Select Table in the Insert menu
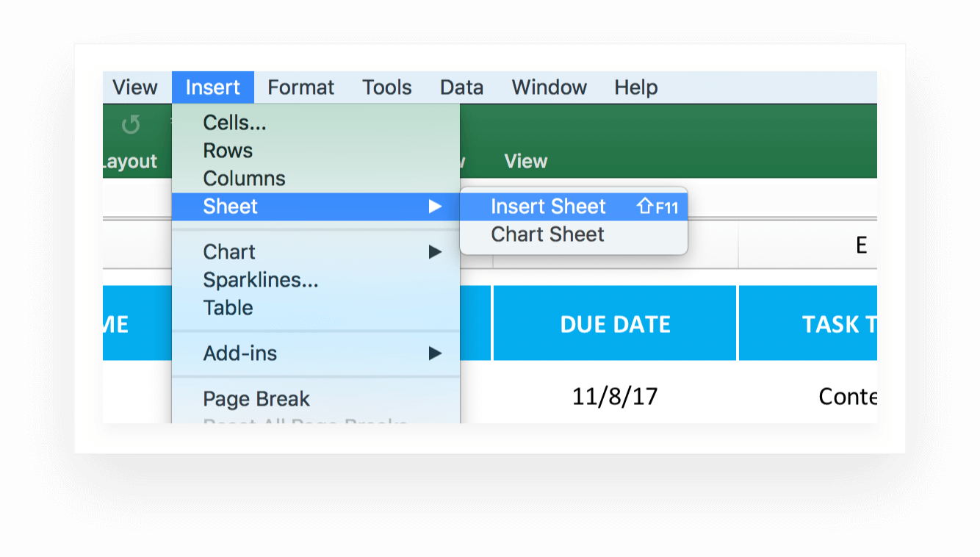 (x=228, y=308)
